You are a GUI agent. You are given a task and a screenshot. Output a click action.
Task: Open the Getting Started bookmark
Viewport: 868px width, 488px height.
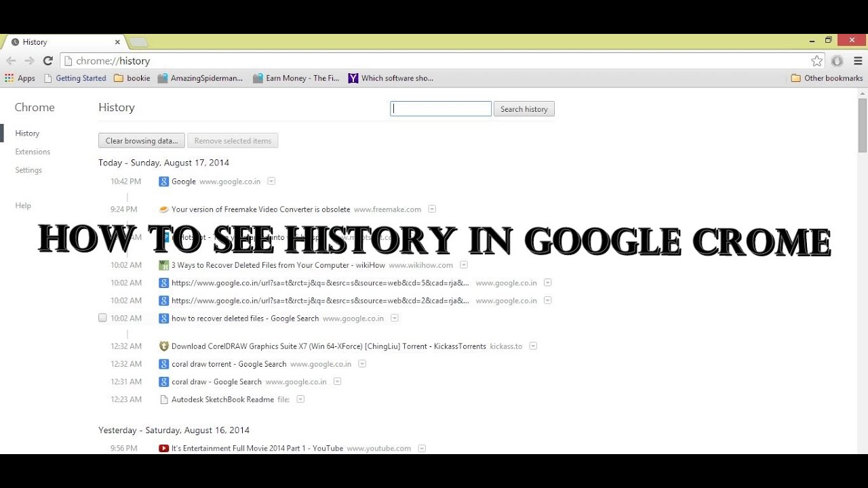click(75, 78)
